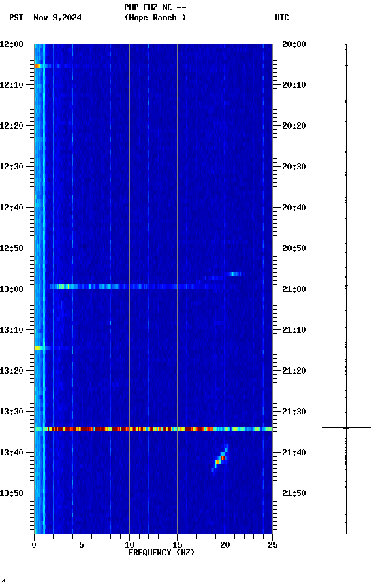376x588 pixels.
Task: Click the 13:40 PST time tick label
Action: 12,453
